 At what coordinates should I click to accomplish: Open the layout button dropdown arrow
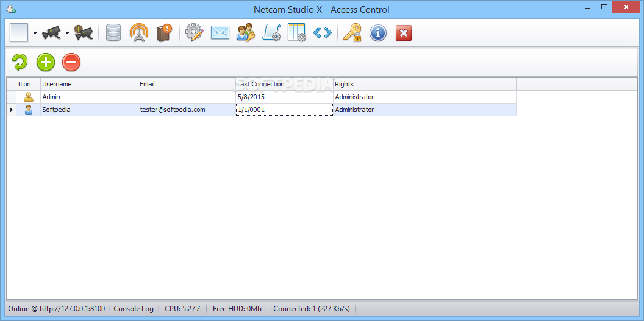pyautogui.click(x=35, y=33)
